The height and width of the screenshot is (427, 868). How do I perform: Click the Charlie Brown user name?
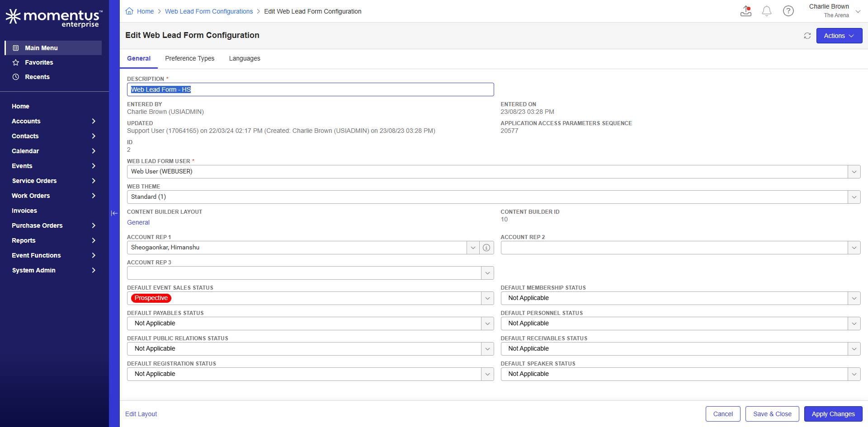(x=829, y=6)
